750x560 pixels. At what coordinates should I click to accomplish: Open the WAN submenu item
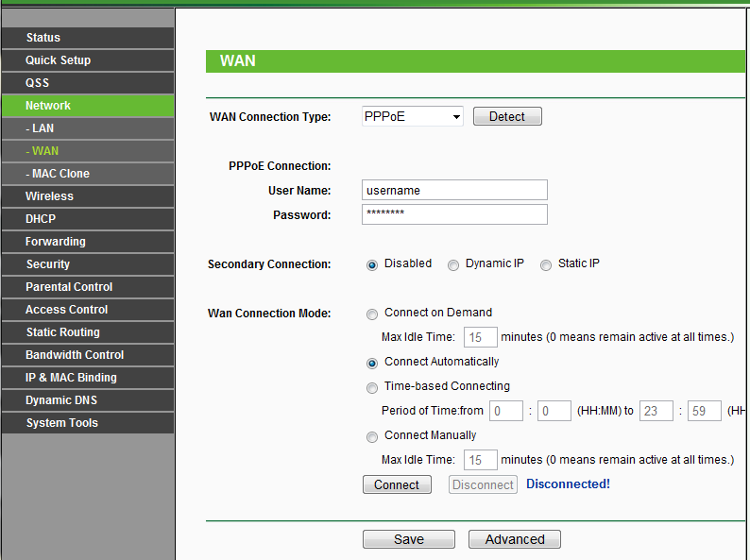(88, 151)
